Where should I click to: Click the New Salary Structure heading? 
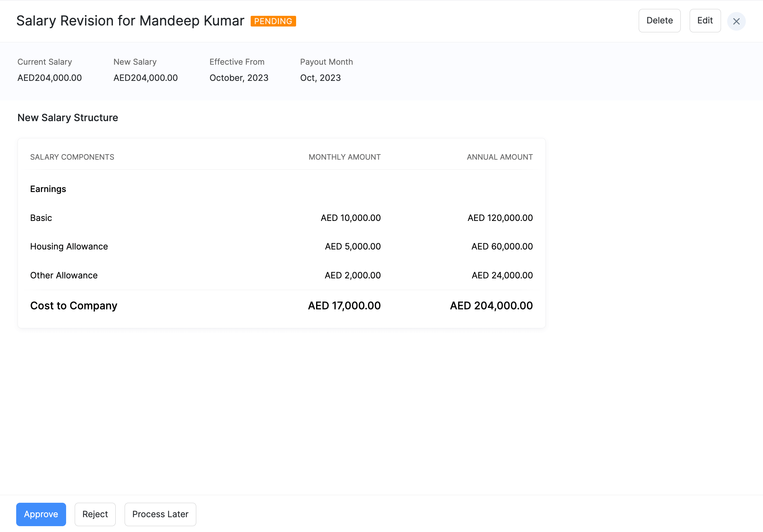(67, 118)
